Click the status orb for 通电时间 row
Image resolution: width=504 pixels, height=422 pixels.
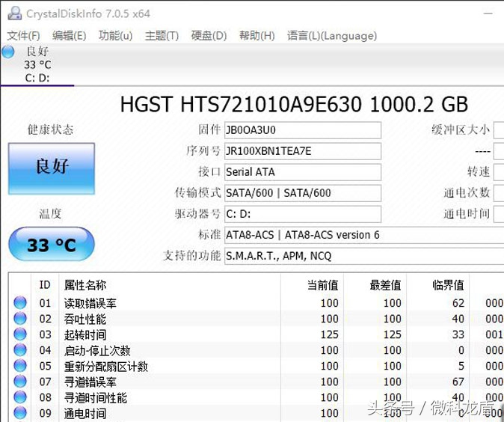(x=20, y=413)
